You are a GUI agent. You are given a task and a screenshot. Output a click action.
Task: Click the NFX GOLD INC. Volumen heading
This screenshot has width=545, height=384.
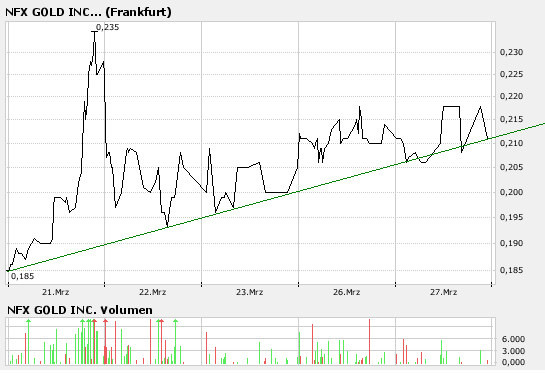coord(80,310)
